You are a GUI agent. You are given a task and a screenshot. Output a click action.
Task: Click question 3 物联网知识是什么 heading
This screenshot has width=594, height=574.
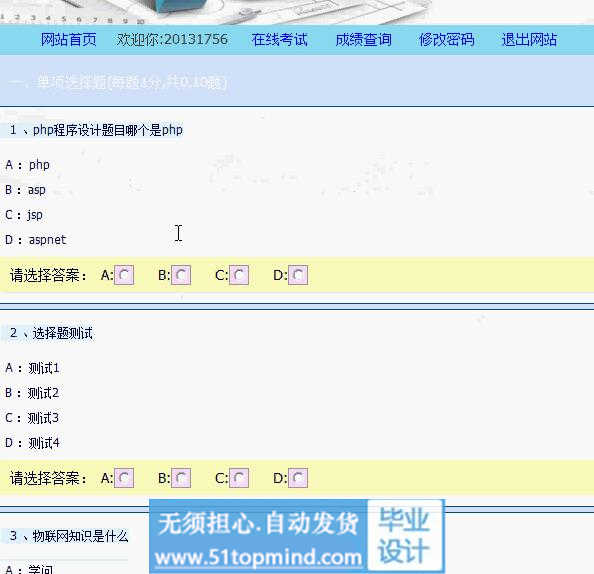point(69,536)
